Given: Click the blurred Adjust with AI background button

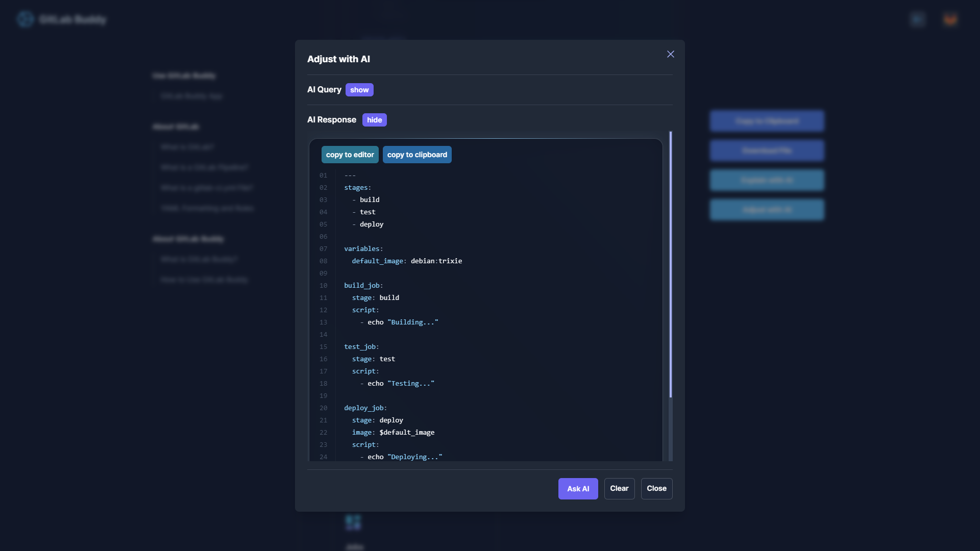Looking at the screenshot, I should tap(767, 210).
